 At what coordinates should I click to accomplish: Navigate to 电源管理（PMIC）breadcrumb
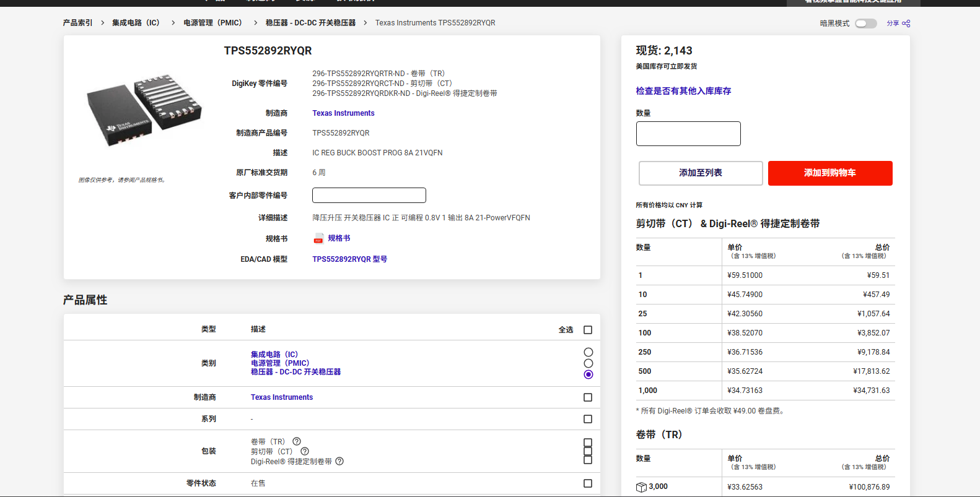[212, 23]
